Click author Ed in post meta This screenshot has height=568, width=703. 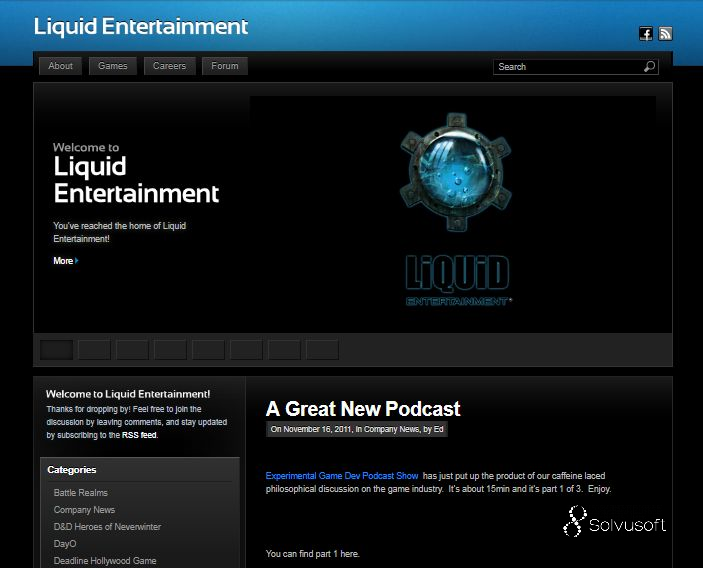[438, 429]
